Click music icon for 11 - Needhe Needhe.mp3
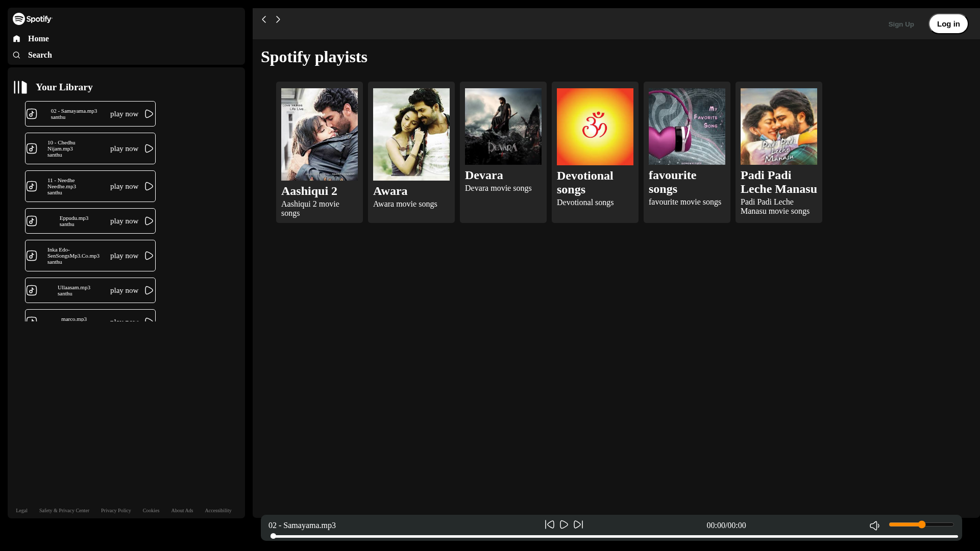Viewport: 980px width, 551px height. 32,186
